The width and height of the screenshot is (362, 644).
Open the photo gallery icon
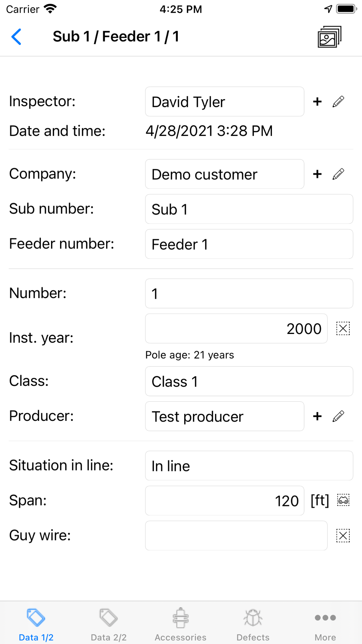point(329,37)
